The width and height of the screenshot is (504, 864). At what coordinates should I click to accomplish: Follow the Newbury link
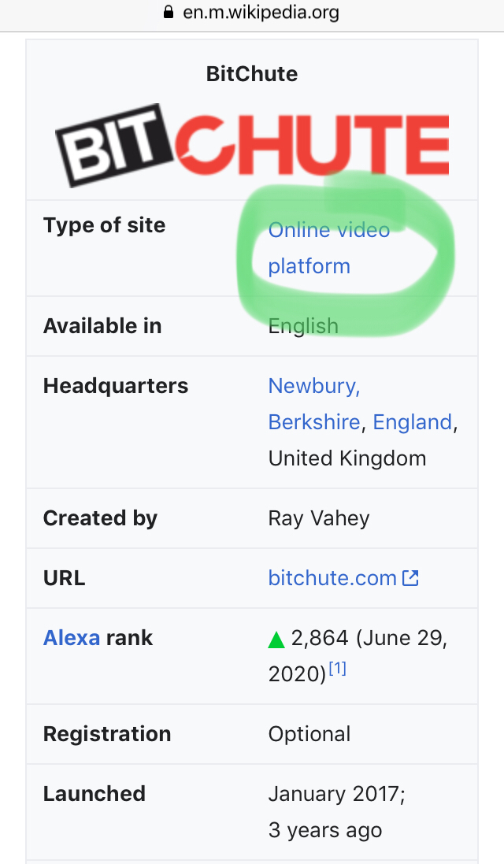(x=313, y=386)
